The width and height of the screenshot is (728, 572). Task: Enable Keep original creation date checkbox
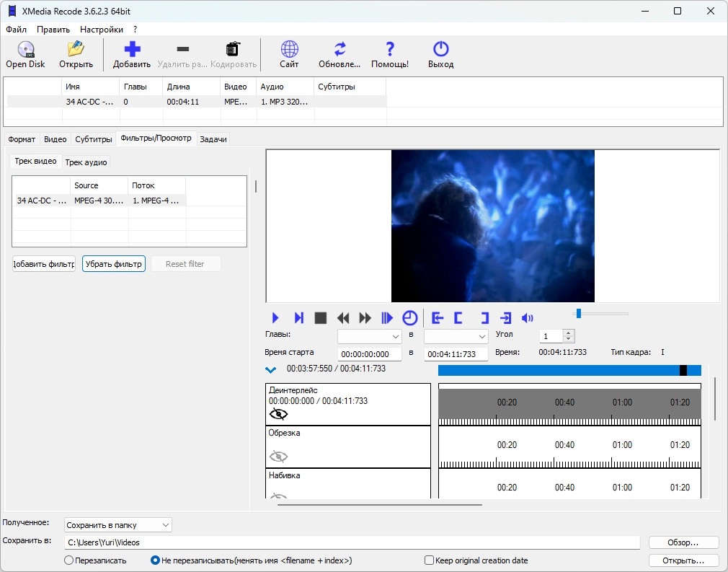pyautogui.click(x=430, y=560)
